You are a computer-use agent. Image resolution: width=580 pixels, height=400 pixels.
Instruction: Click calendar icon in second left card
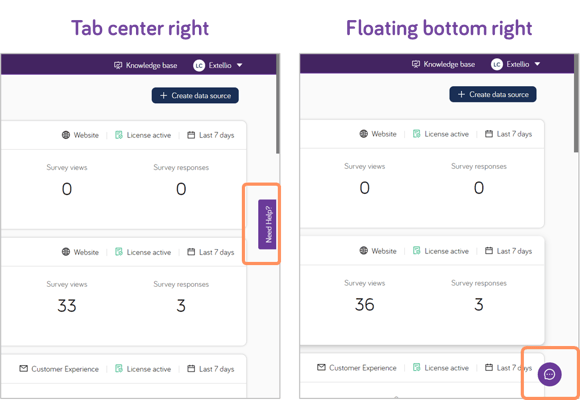[191, 252]
